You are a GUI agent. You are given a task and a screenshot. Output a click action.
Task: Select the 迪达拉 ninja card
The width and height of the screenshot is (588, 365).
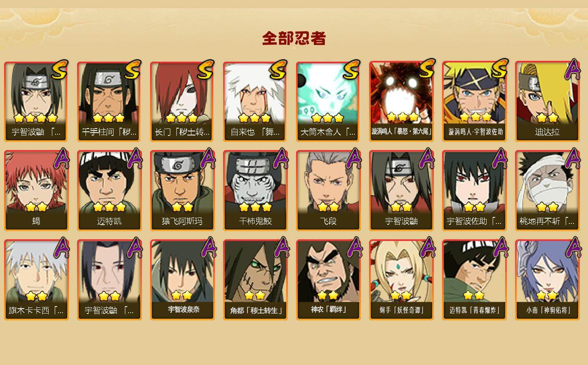[547, 101]
